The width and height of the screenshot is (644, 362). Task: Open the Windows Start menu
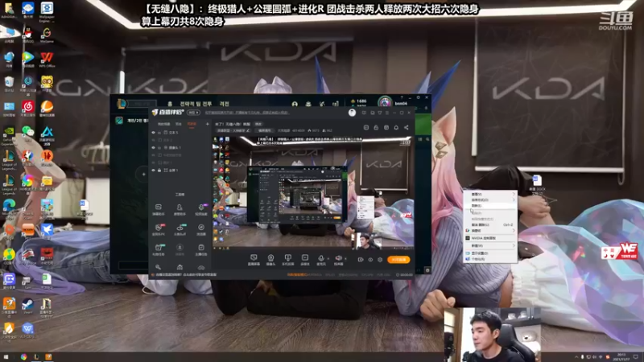tap(6, 357)
